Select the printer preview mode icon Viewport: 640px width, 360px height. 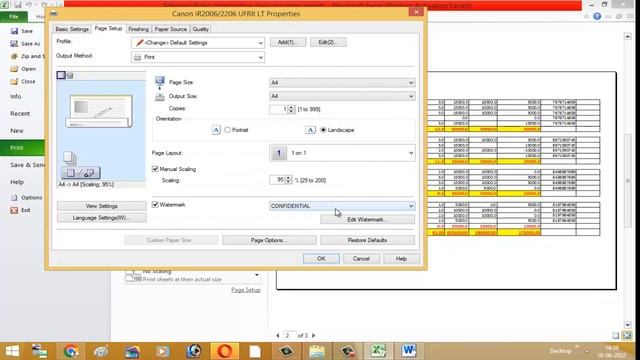click(70, 75)
